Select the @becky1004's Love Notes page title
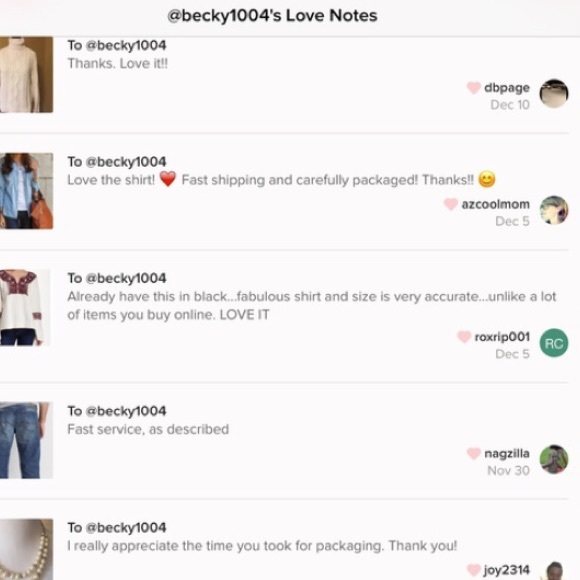 click(272, 16)
